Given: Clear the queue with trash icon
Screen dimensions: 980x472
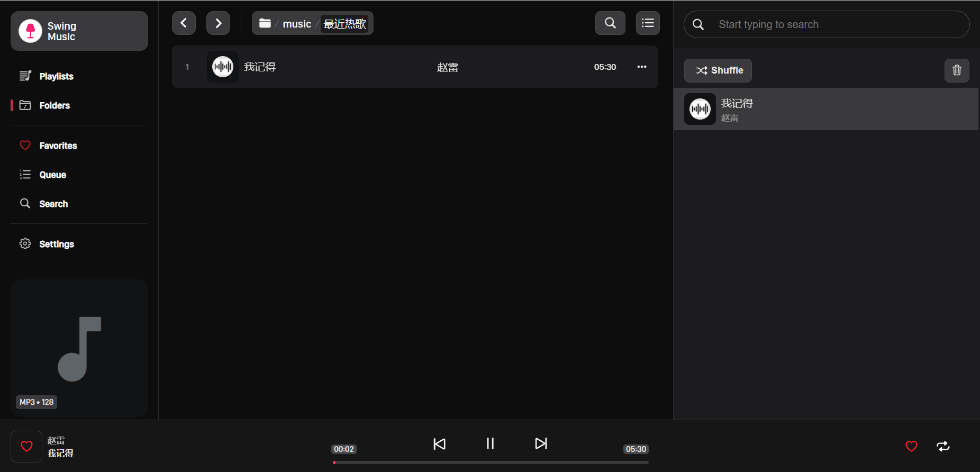Looking at the screenshot, I should tap(957, 70).
